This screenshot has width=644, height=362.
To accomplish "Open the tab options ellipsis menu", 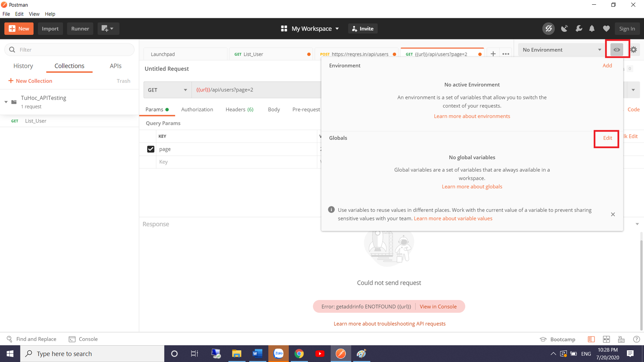I will (x=506, y=54).
